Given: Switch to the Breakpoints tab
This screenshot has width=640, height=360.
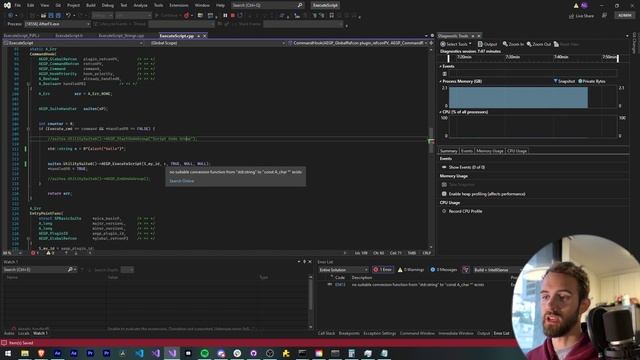Looking at the screenshot, I should (349, 333).
